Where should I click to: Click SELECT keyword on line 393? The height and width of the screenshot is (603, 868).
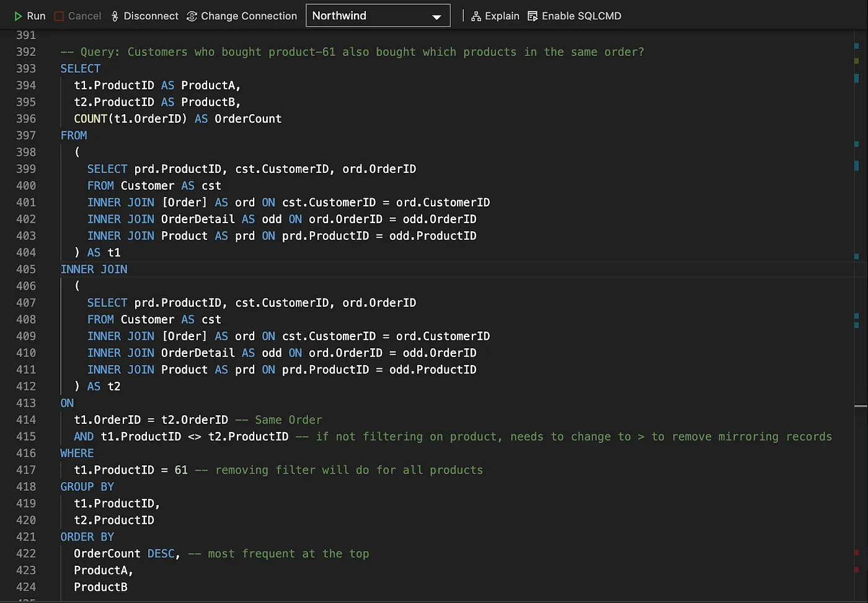click(81, 69)
